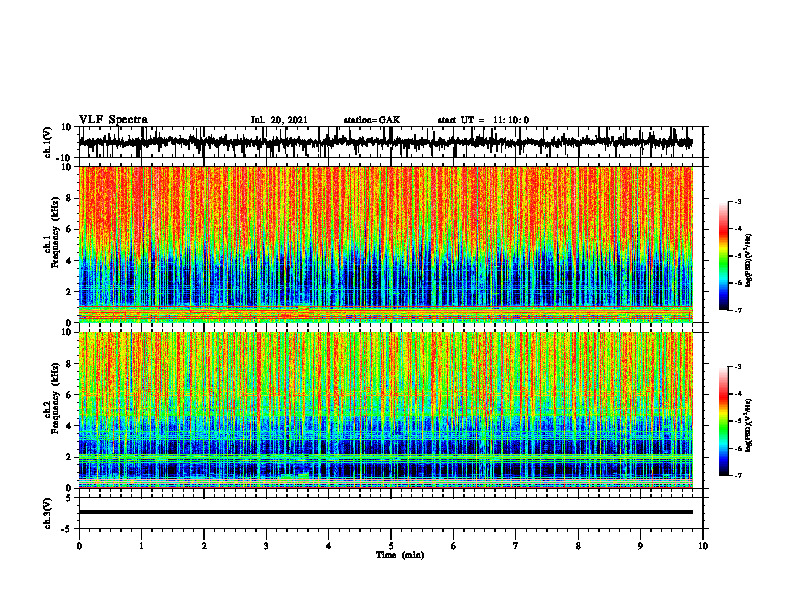
Task: Click the "7" tick on the time axis
Action: [x=516, y=546]
